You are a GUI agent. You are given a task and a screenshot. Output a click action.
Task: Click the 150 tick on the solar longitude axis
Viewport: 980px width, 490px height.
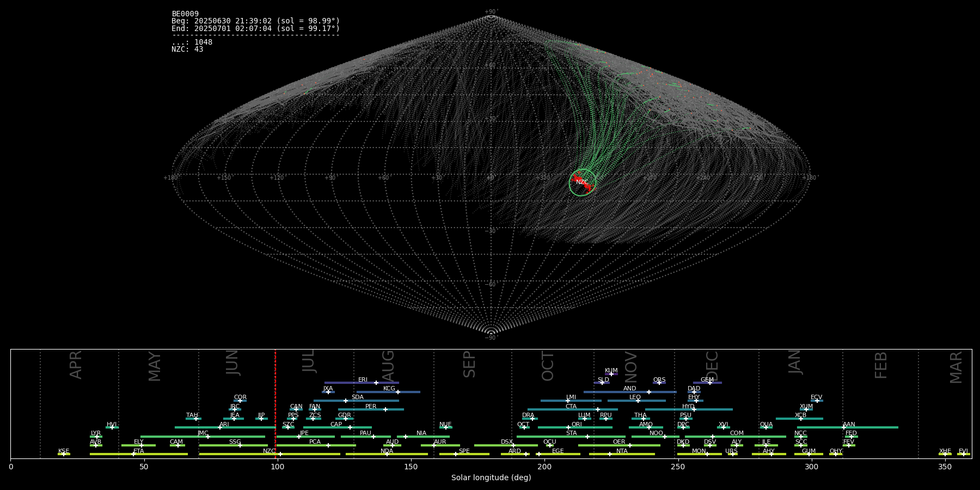click(x=411, y=467)
